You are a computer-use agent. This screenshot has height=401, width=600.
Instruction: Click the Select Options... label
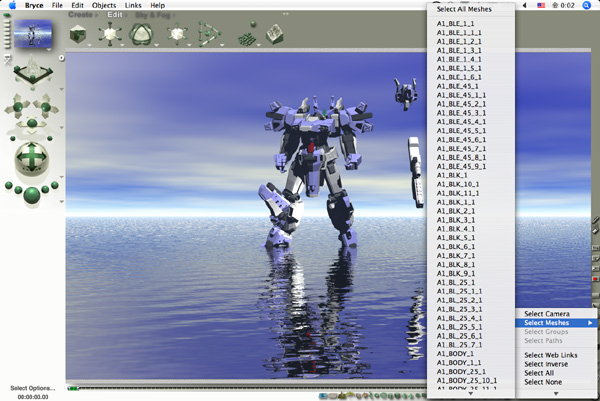click(x=33, y=388)
